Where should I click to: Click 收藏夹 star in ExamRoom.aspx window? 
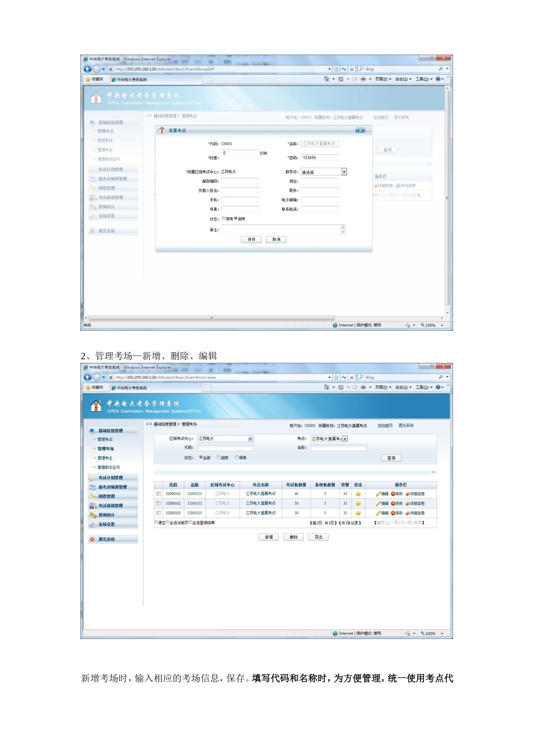(88, 388)
